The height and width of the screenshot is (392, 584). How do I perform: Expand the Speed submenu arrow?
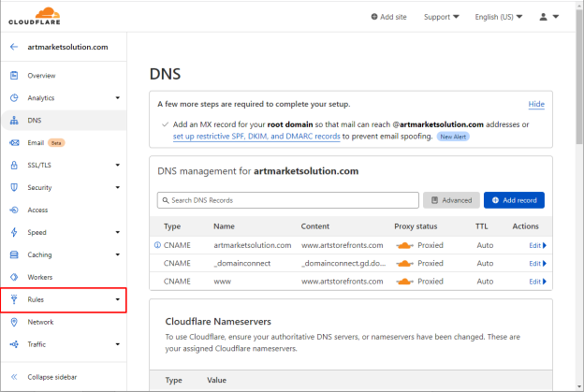(x=118, y=232)
